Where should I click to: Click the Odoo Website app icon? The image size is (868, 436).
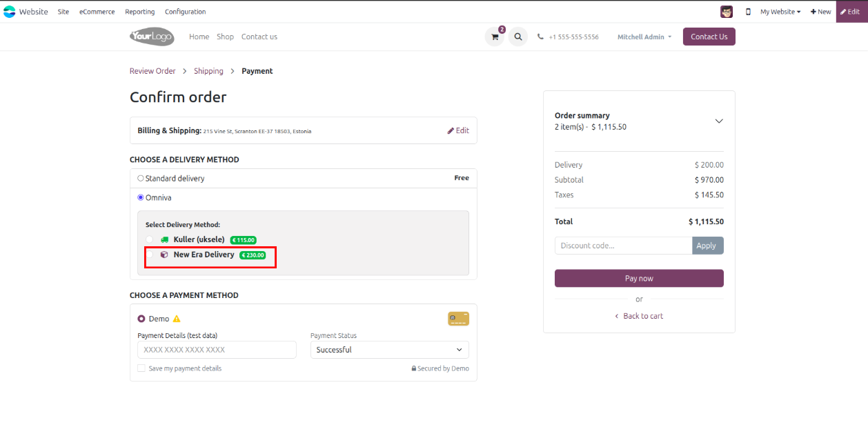(x=10, y=12)
